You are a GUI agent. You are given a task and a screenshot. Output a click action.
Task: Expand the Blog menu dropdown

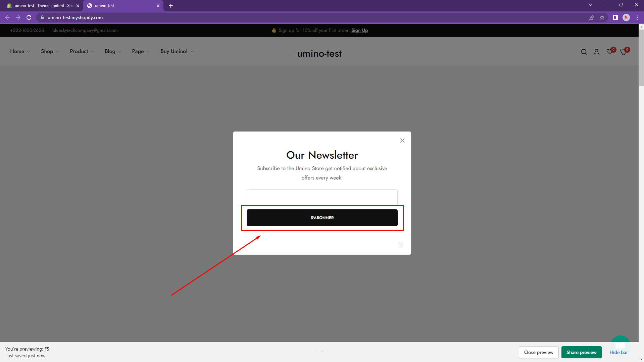pyautogui.click(x=112, y=51)
